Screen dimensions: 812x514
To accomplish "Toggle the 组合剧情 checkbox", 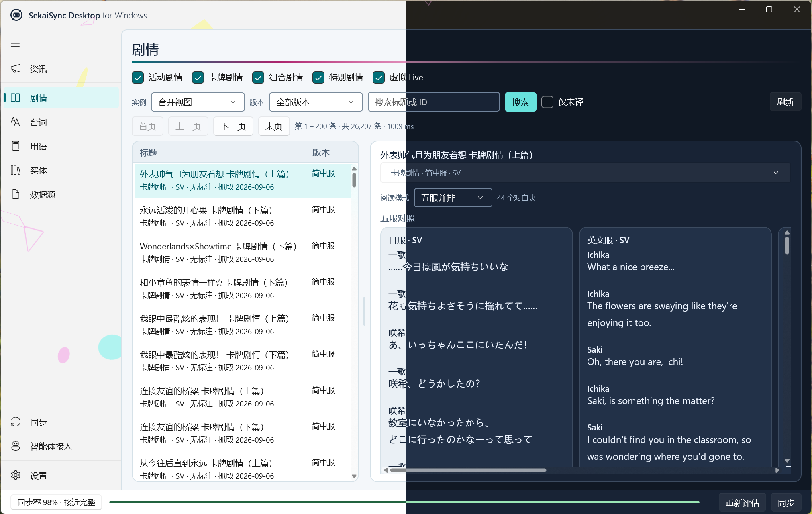I will tap(258, 78).
